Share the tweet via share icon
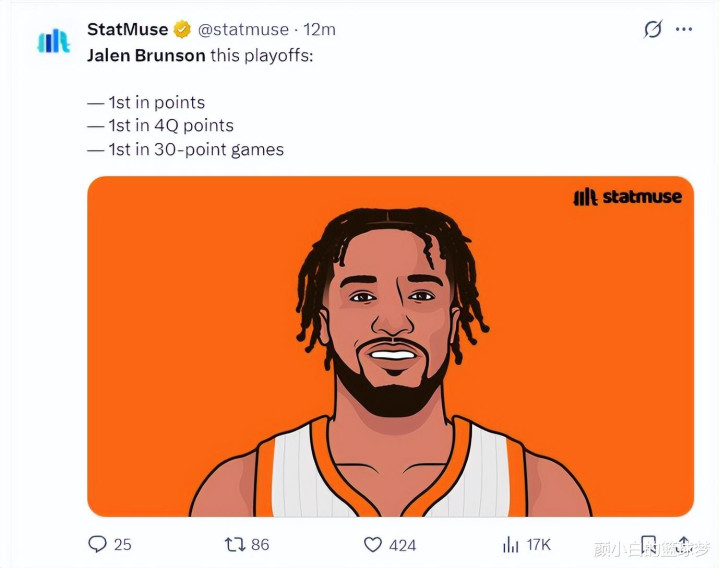 click(x=684, y=544)
